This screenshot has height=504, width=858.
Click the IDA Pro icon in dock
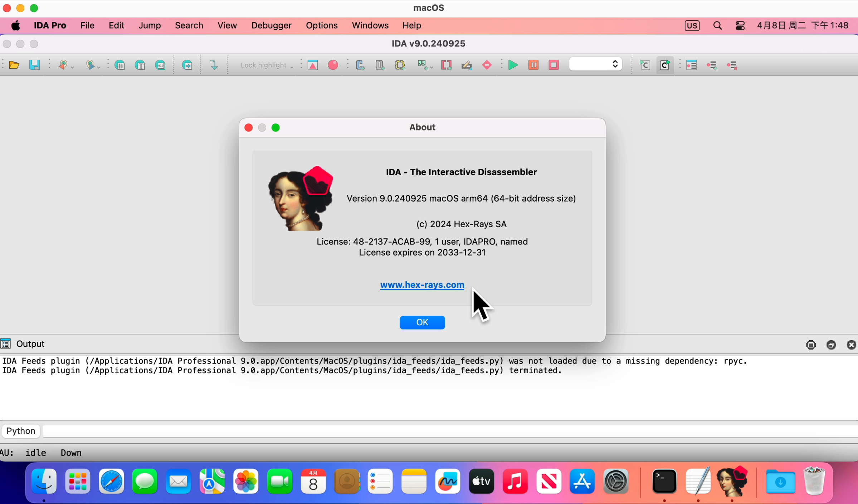click(732, 481)
